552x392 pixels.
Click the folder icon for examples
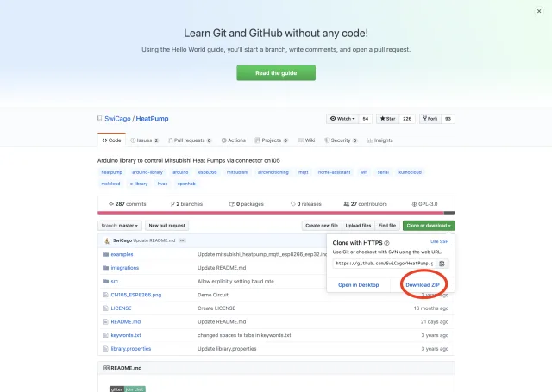pos(105,254)
